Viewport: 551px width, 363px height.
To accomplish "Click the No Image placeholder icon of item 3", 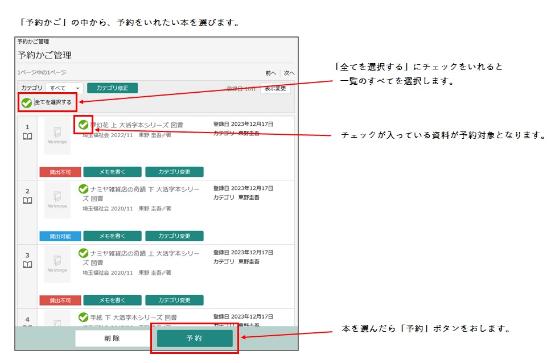I will (57, 264).
